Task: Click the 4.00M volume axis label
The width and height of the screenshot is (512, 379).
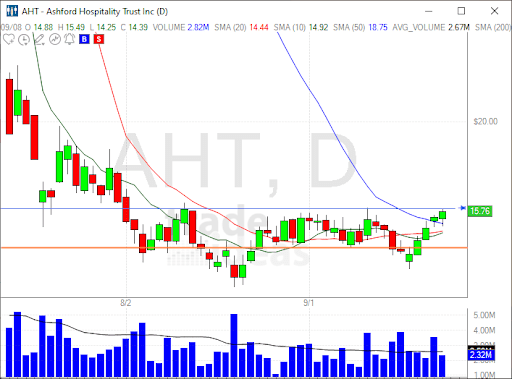Action: [x=484, y=330]
